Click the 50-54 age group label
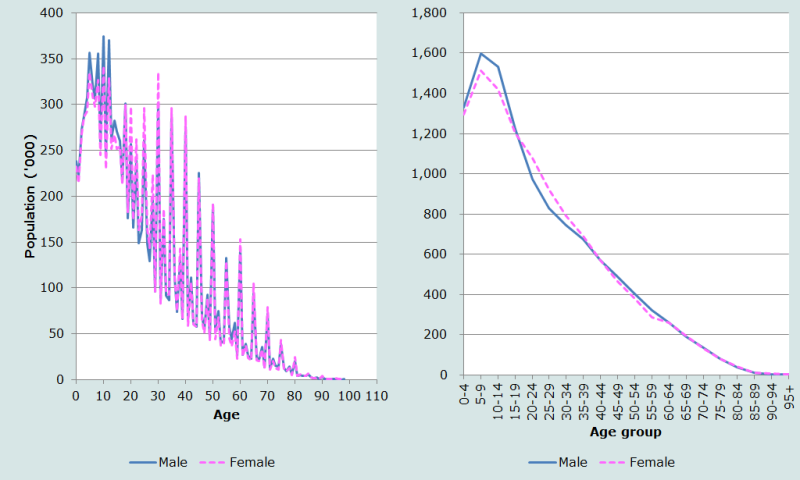The image size is (800, 480). 635,402
